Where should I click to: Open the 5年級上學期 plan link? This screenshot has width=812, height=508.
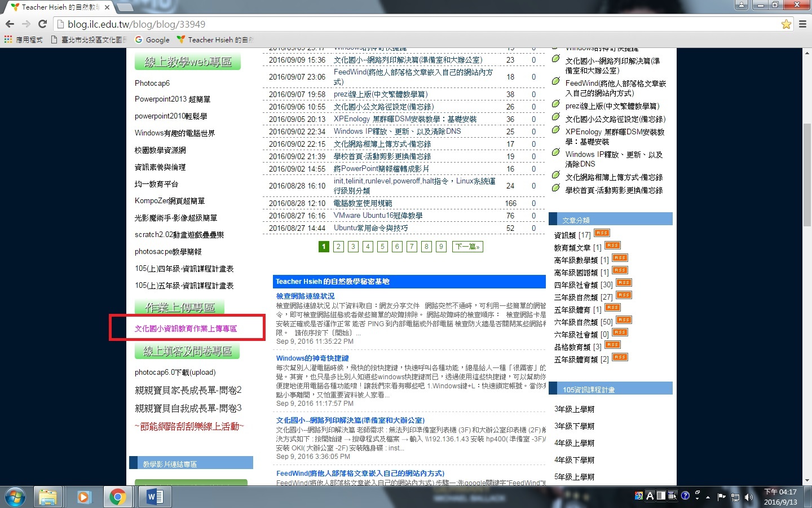tap(574, 477)
